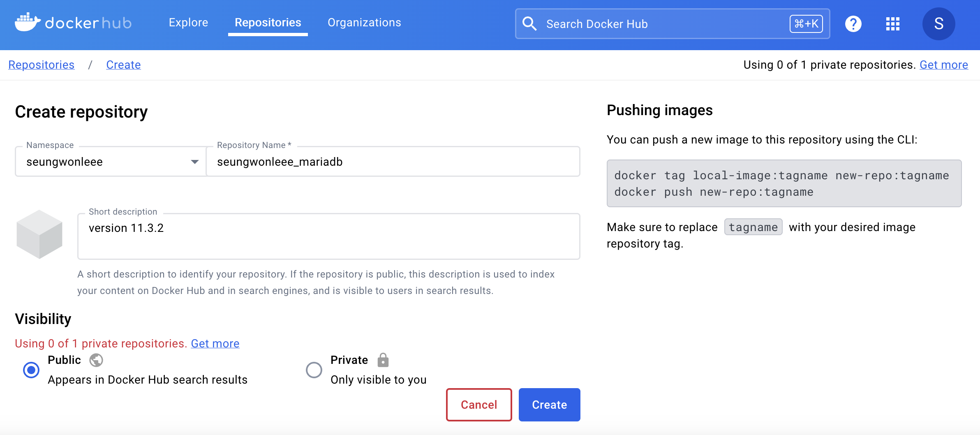Image resolution: width=980 pixels, height=435 pixels.
Task: Click the Create button
Action: coord(550,405)
